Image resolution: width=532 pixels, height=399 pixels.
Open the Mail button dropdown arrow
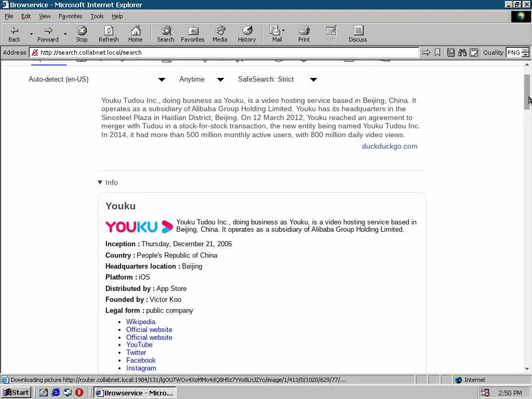tap(283, 31)
